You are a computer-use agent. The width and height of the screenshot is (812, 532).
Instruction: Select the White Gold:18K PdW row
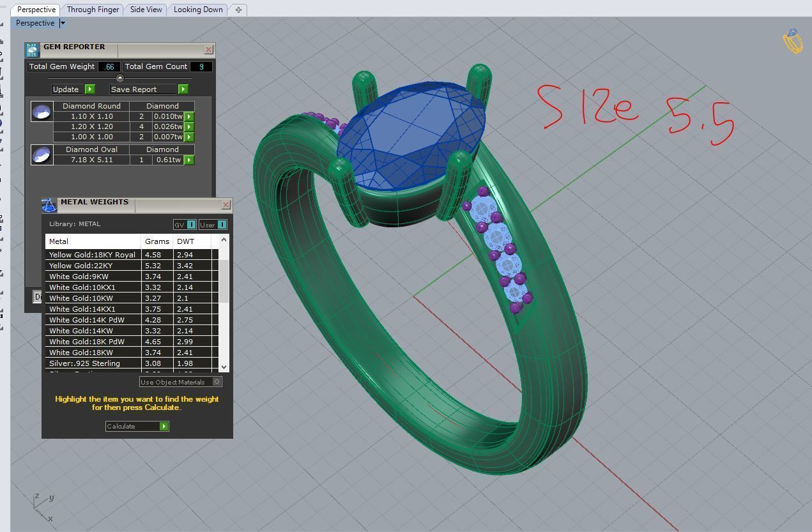coord(132,342)
